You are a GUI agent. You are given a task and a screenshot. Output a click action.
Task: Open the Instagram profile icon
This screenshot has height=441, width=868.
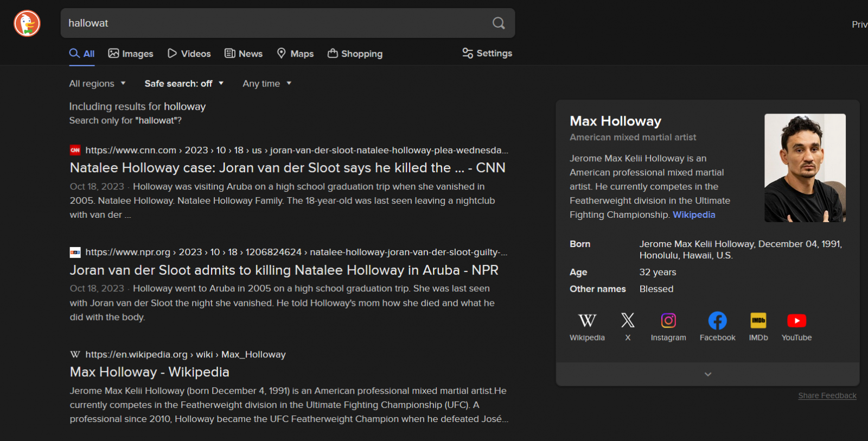coord(668,326)
